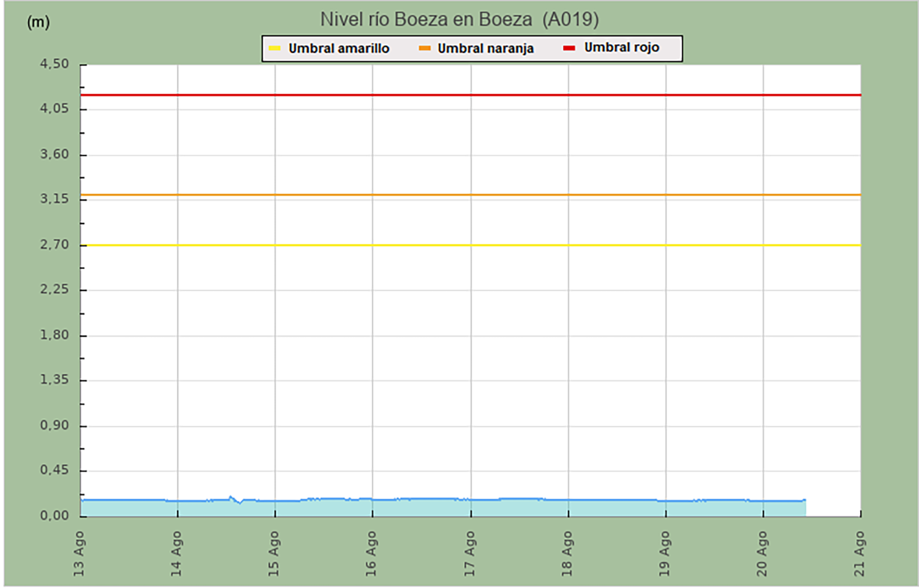Screen dimensions: 919x588
Task: Click the "21 Ago" date label
Action: click(x=860, y=554)
